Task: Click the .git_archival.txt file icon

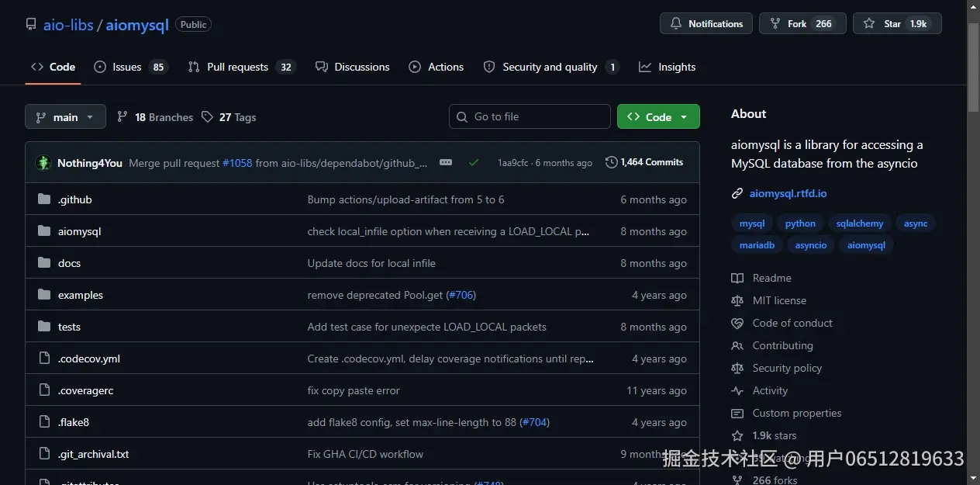Action: coord(44,454)
